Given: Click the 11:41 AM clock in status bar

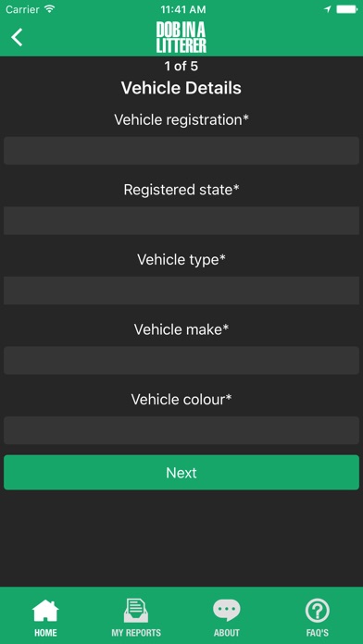Looking at the screenshot, I should (183, 9).
